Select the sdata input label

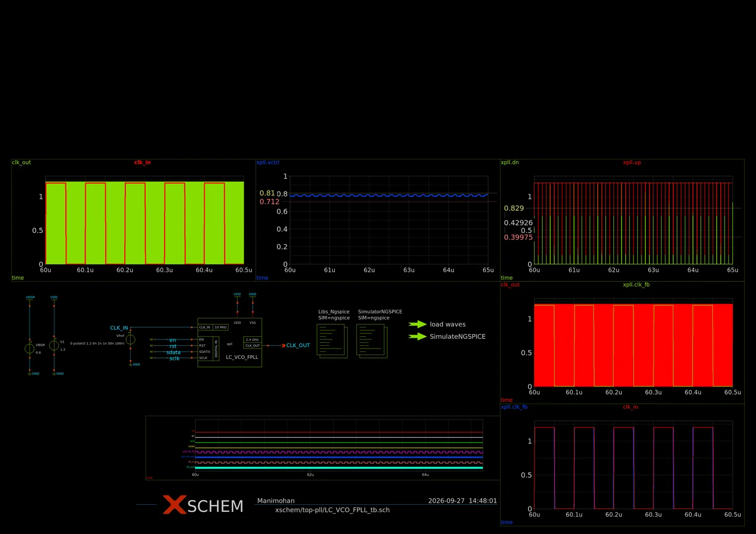(x=173, y=352)
